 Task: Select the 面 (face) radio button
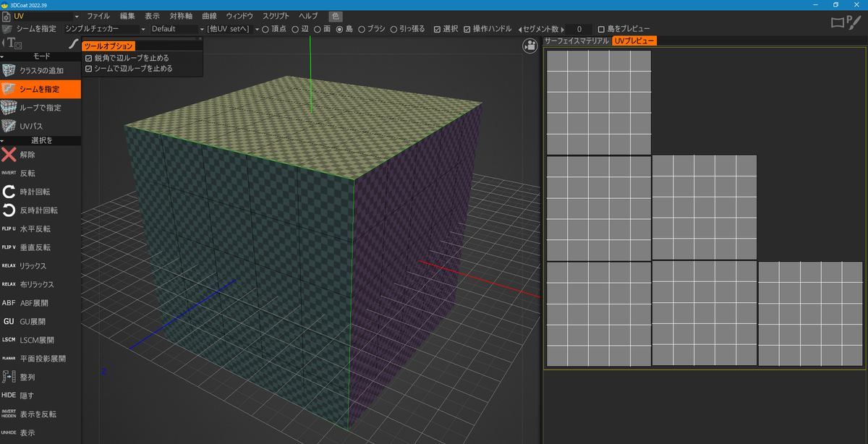pyautogui.click(x=318, y=29)
